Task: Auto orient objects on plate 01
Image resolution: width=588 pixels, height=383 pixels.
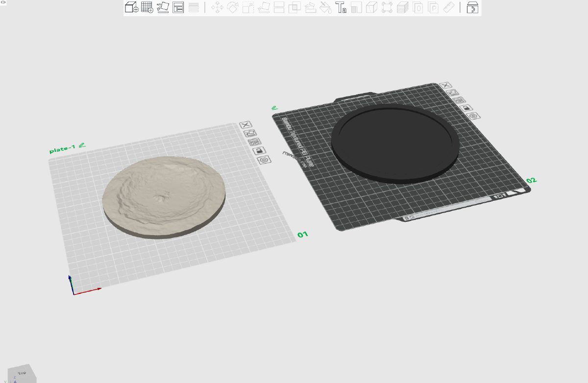Action: [251, 133]
